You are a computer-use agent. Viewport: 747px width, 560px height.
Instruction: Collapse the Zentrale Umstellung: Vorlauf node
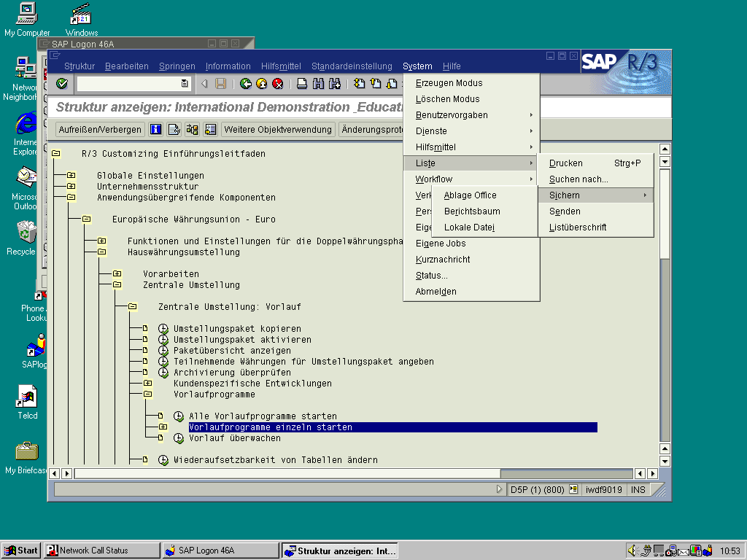pyautogui.click(x=133, y=307)
